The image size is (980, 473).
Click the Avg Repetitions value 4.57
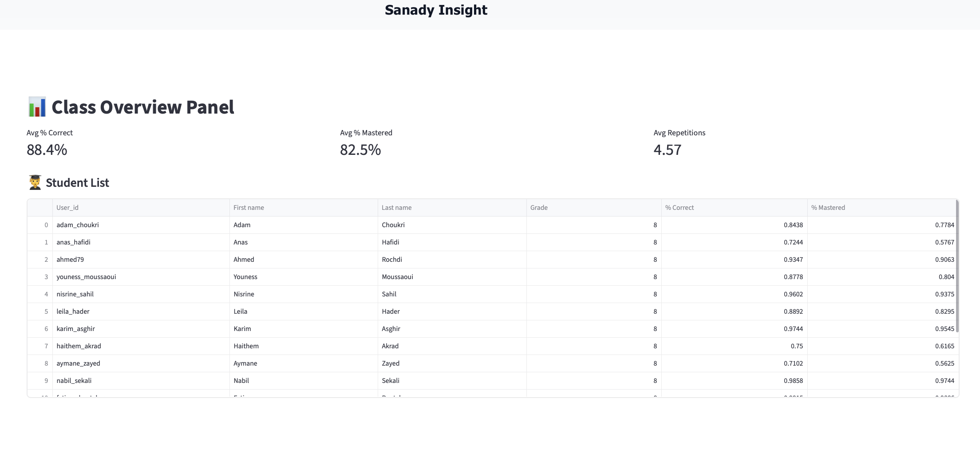coord(667,150)
